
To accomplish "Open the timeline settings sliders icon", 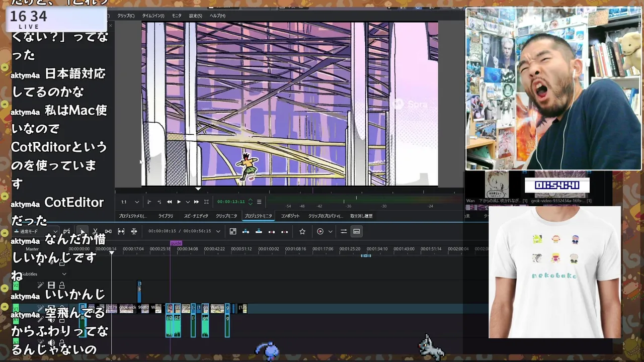I will pos(344,231).
